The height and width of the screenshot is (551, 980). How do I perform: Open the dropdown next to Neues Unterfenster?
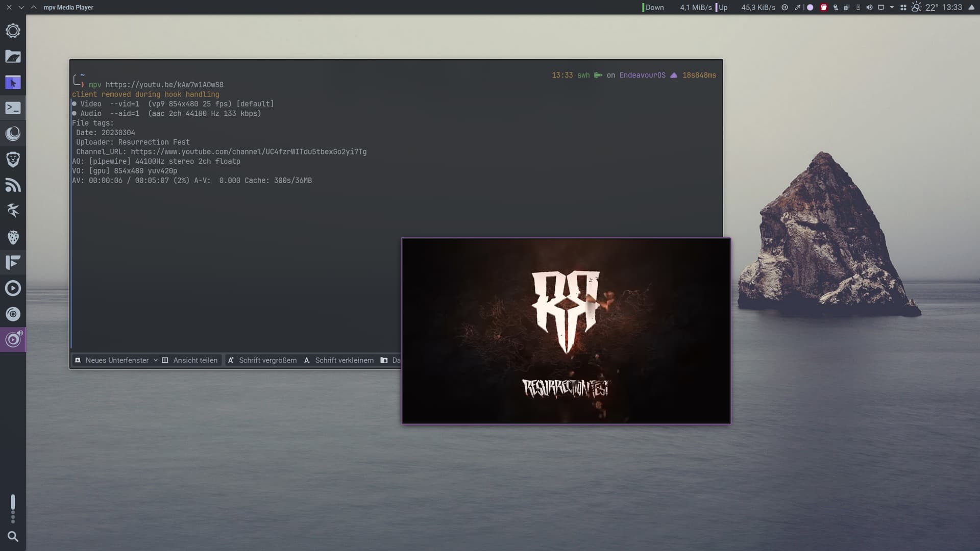[x=156, y=360]
